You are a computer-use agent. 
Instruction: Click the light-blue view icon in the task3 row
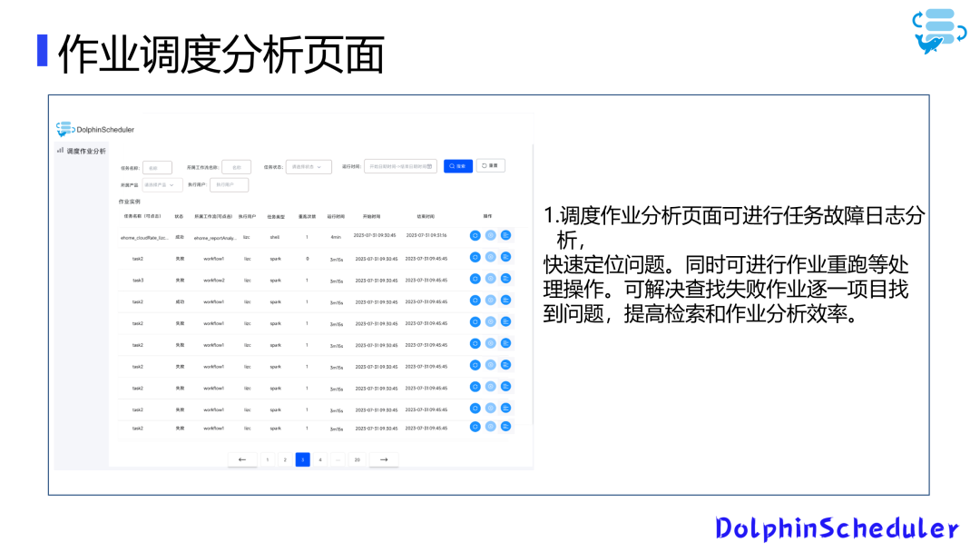point(491,279)
